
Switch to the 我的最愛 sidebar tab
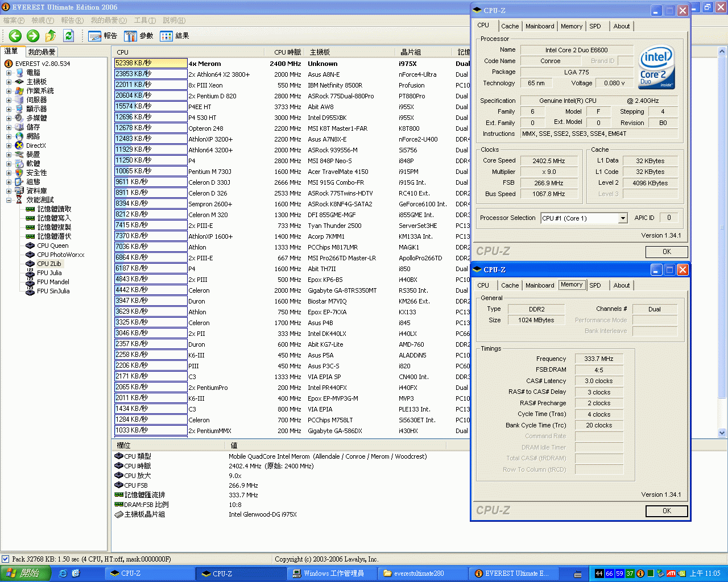click(x=42, y=52)
